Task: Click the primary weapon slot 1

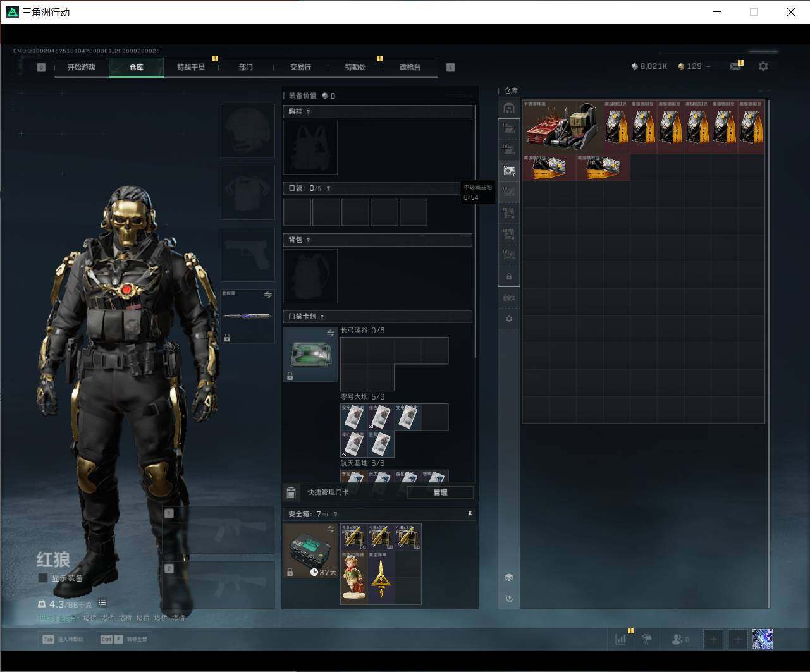Action: [219, 530]
